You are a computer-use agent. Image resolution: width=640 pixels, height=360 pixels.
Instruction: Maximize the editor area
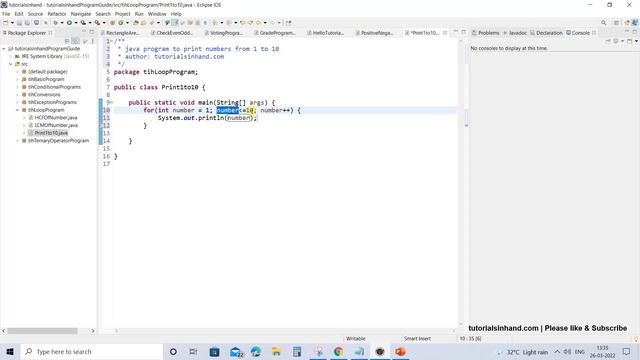point(464,32)
